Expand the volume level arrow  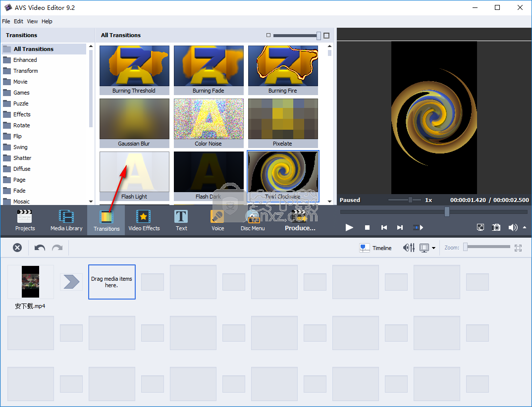(525, 227)
